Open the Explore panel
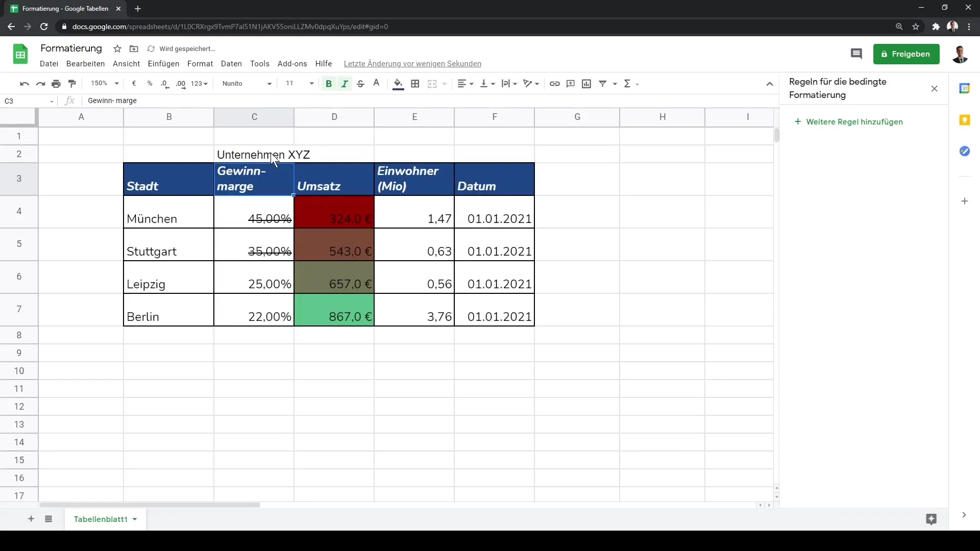This screenshot has height=551, width=980. [x=931, y=519]
